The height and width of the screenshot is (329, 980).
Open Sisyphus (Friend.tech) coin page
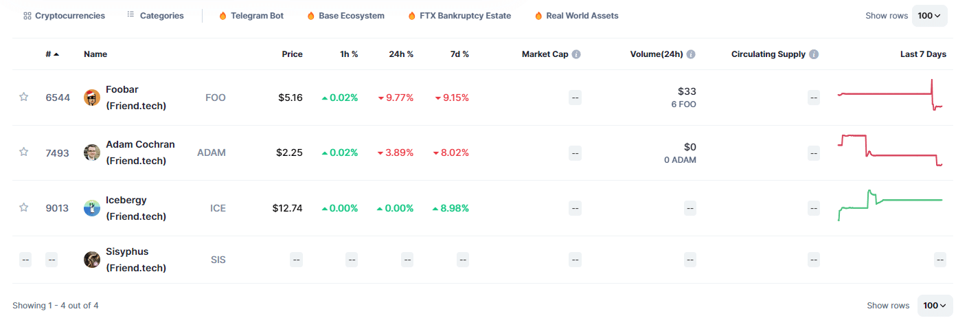click(x=136, y=260)
